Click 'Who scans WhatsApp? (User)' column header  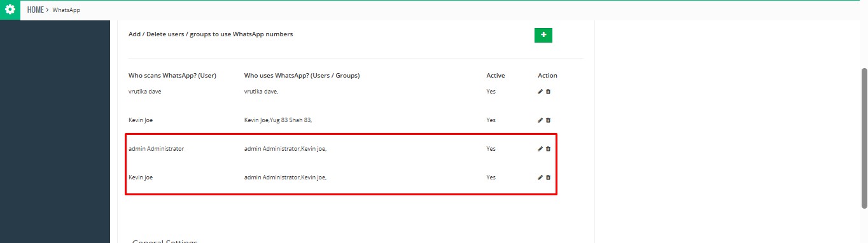pos(172,76)
